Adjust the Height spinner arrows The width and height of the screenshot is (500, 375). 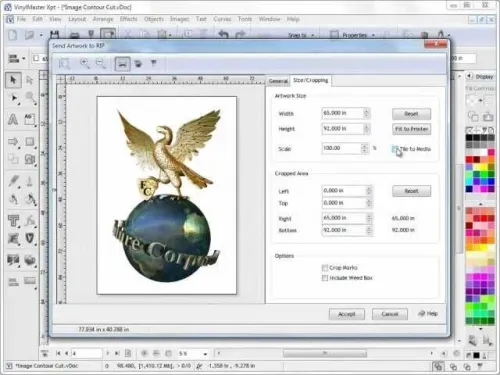click(x=366, y=129)
